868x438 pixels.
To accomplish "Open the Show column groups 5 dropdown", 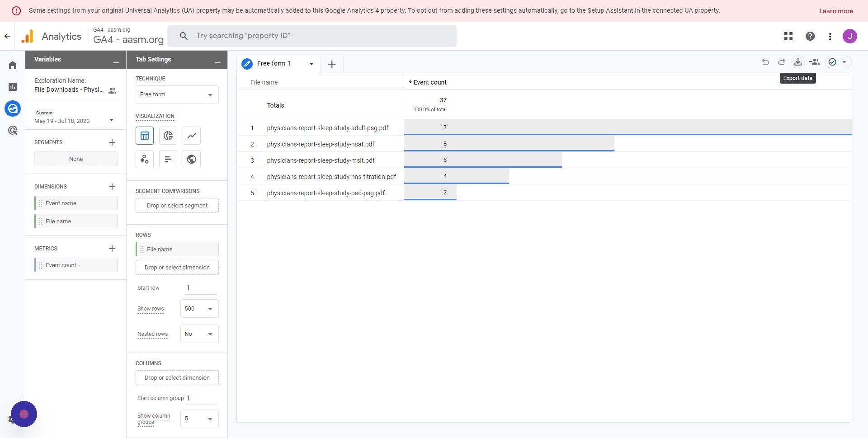I will click(x=199, y=419).
